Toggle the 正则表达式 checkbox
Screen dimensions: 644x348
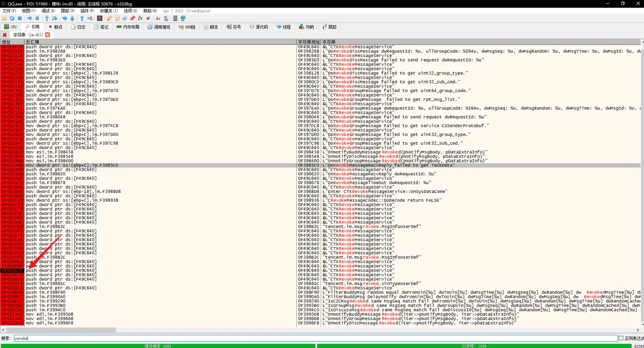pyautogui.click(x=621, y=338)
